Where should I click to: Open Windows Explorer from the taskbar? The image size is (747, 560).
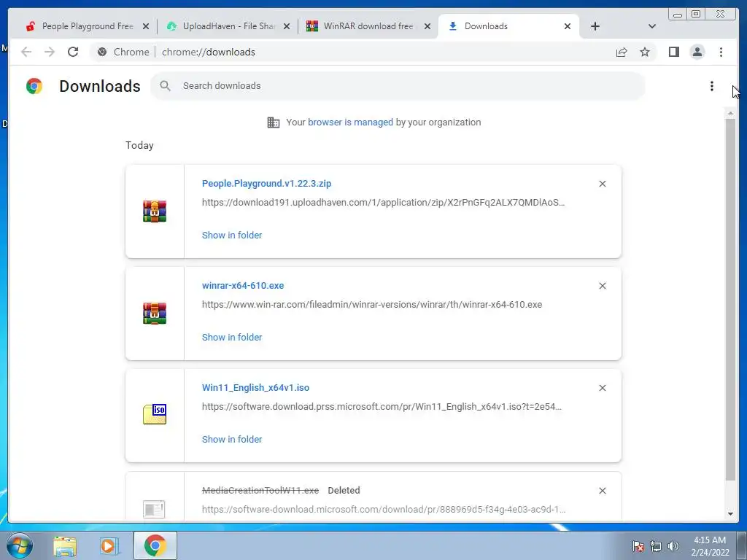coord(65,545)
